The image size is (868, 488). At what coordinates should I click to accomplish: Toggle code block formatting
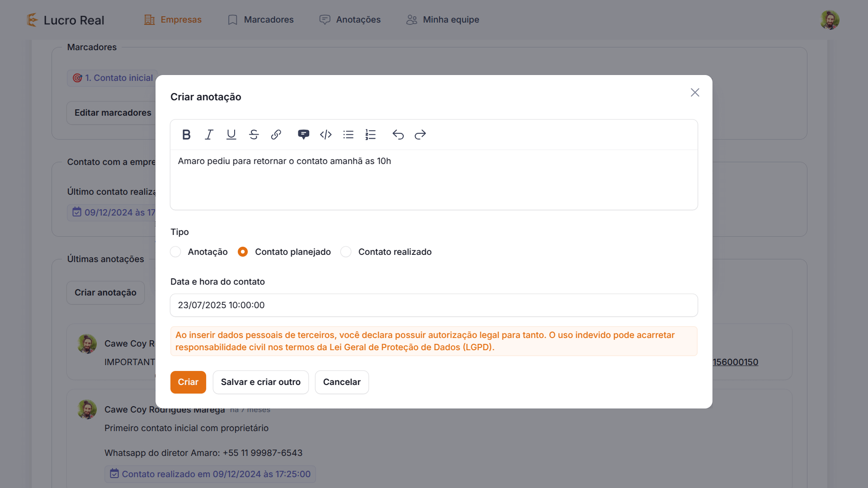[x=326, y=135]
